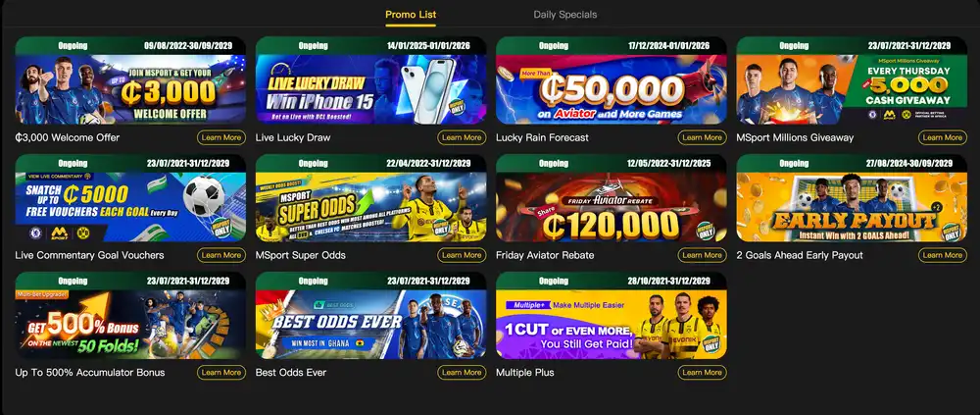The height and width of the screenshot is (415, 980).
Task: Open the Friday Aviator Rebate ₵120,000 banner
Action: 612,207
